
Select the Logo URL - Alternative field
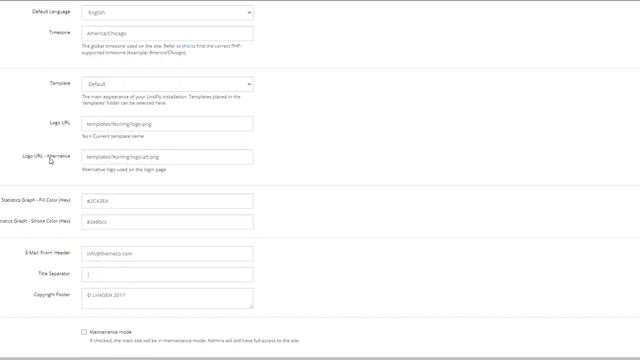(x=167, y=157)
